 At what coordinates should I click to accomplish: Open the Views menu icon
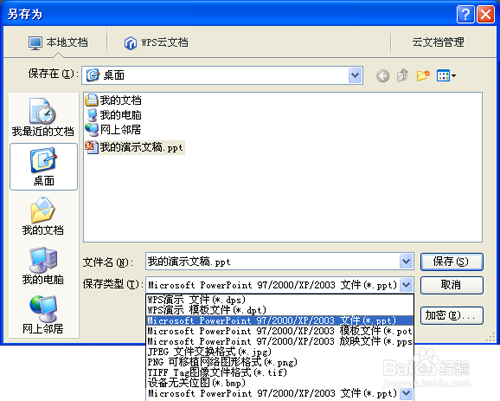(x=446, y=76)
